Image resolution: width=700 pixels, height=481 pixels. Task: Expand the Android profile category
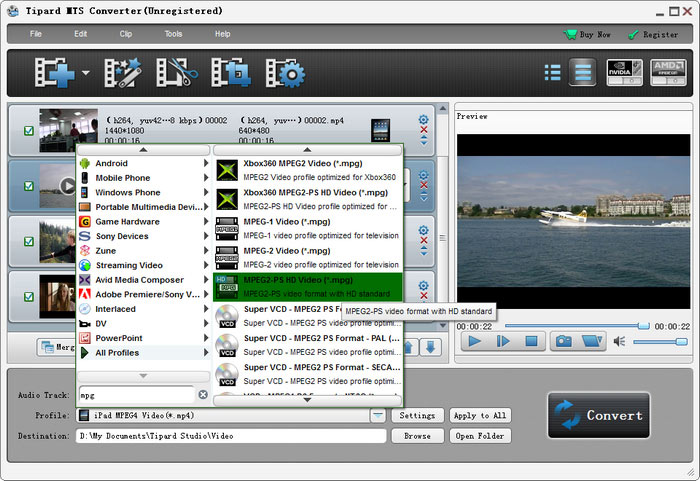pos(144,163)
